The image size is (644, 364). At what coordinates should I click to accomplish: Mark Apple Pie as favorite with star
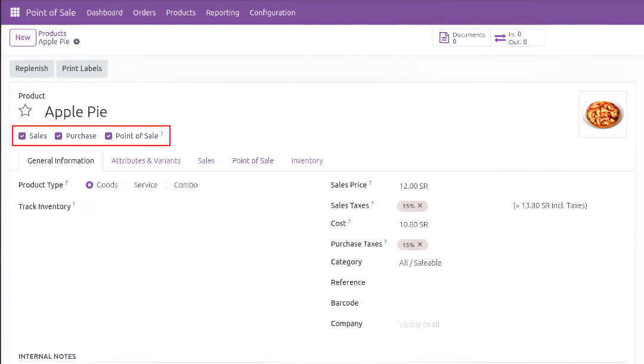pos(25,111)
